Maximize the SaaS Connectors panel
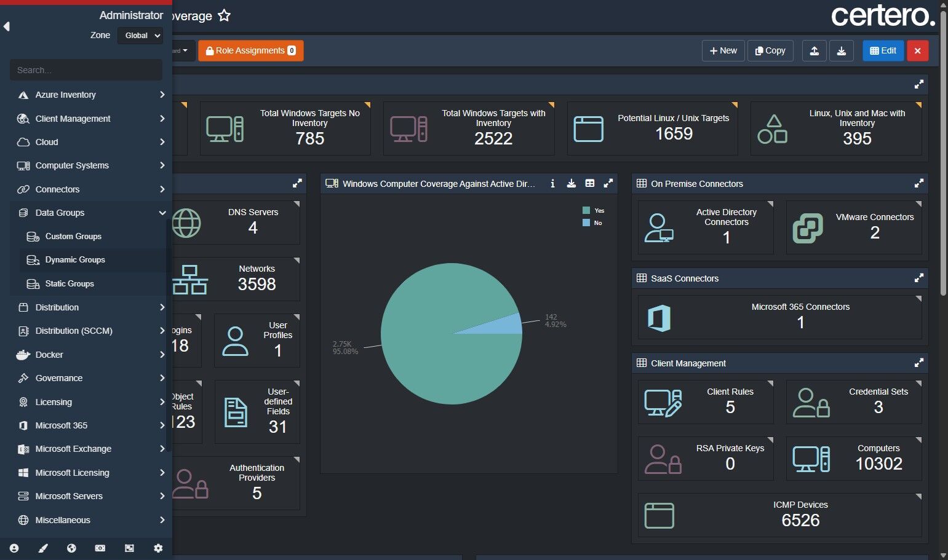The height and width of the screenshot is (560, 948). pyautogui.click(x=919, y=278)
